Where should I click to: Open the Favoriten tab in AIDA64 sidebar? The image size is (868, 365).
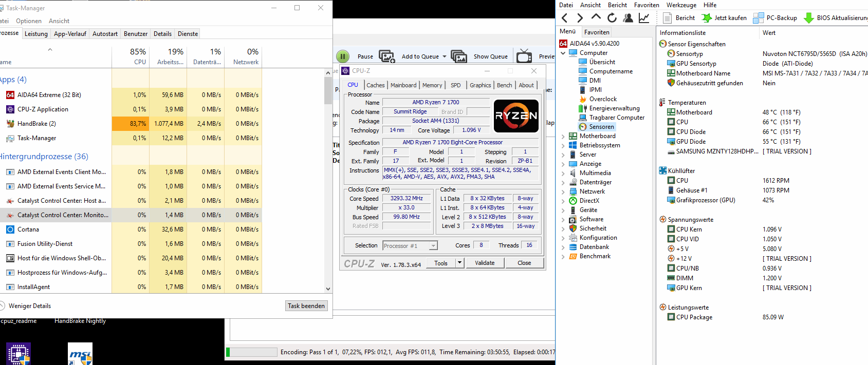coord(597,32)
